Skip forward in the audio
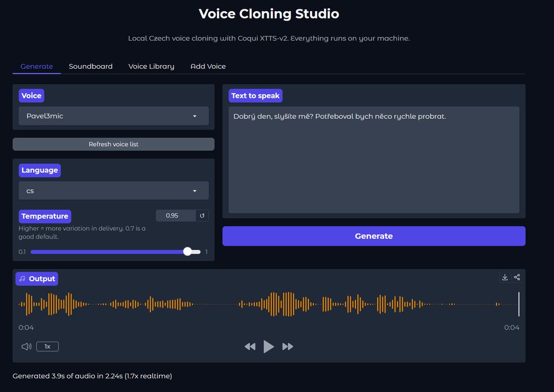Viewport: 554px width, 392px height. pyautogui.click(x=288, y=346)
